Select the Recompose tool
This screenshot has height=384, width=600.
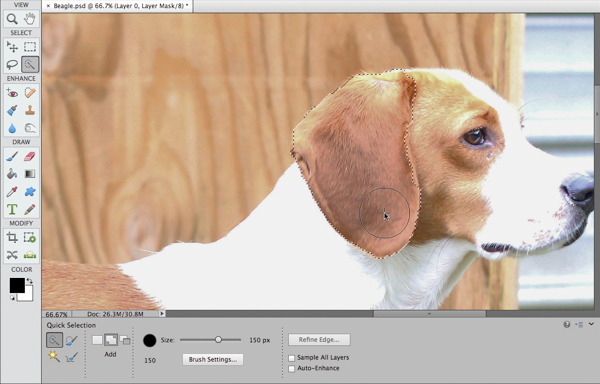30,237
